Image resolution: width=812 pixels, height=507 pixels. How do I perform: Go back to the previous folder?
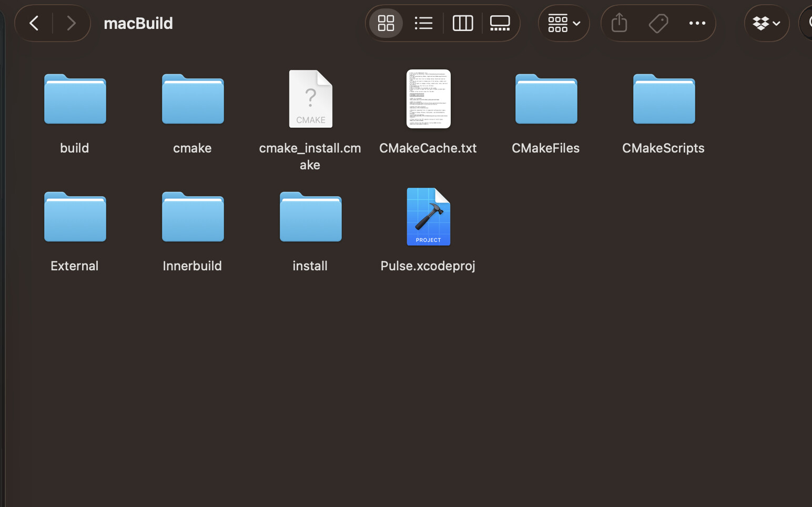coord(34,23)
